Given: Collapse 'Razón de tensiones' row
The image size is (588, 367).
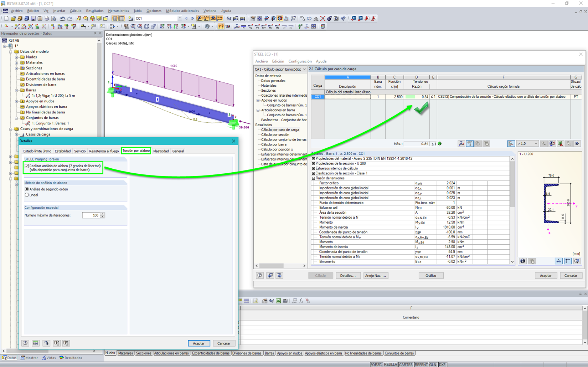Looking at the screenshot, I should pos(314,178).
